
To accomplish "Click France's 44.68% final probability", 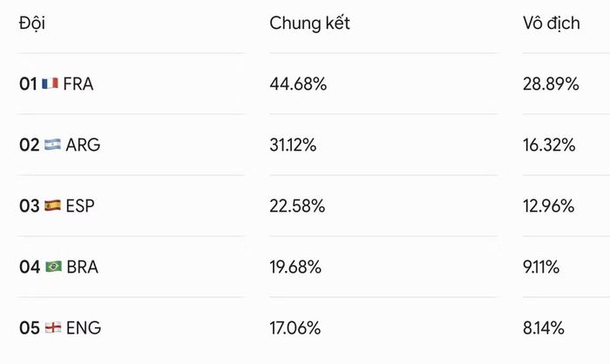I will [x=298, y=84].
